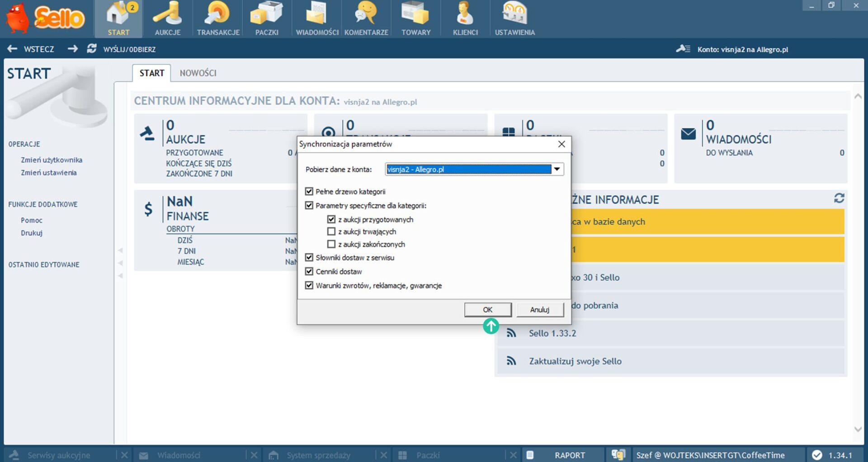
Task: Click Szef @ WOJTEKS\INSERTGT\CoffeeTime status entry
Action: click(x=710, y=455)
